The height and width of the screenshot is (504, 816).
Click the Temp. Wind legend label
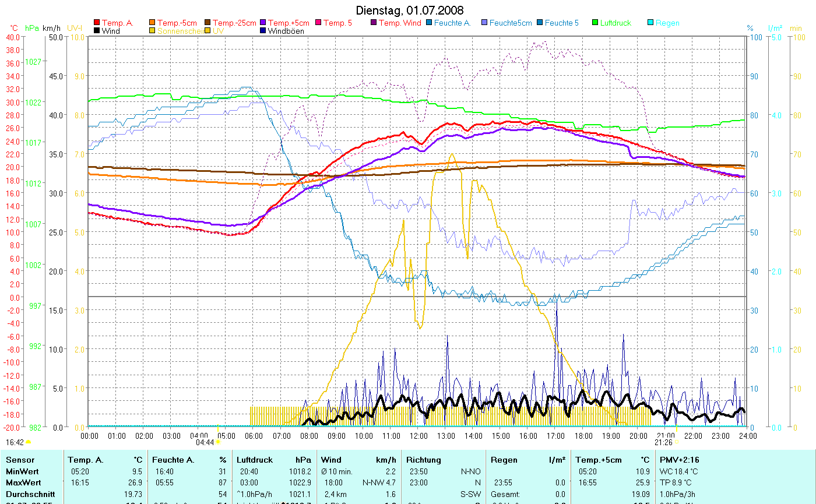coord(400,23)
